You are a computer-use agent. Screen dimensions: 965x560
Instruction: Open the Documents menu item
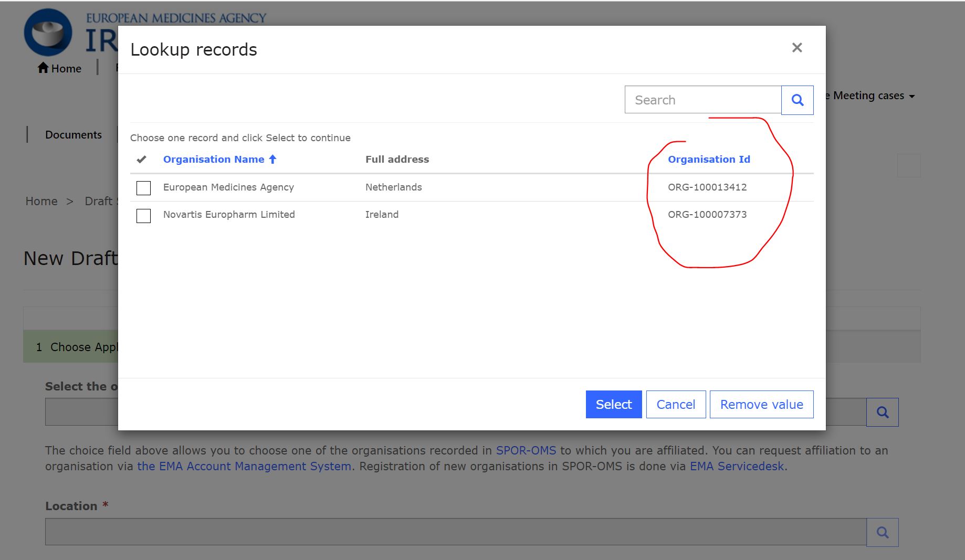tap(73, 135)
